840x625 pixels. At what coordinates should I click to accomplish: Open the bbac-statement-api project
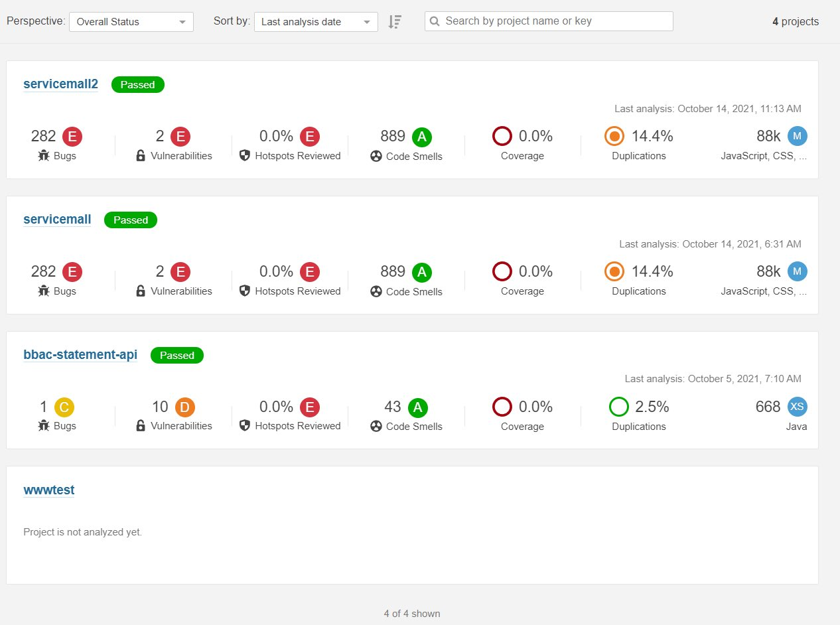(80, 355)
